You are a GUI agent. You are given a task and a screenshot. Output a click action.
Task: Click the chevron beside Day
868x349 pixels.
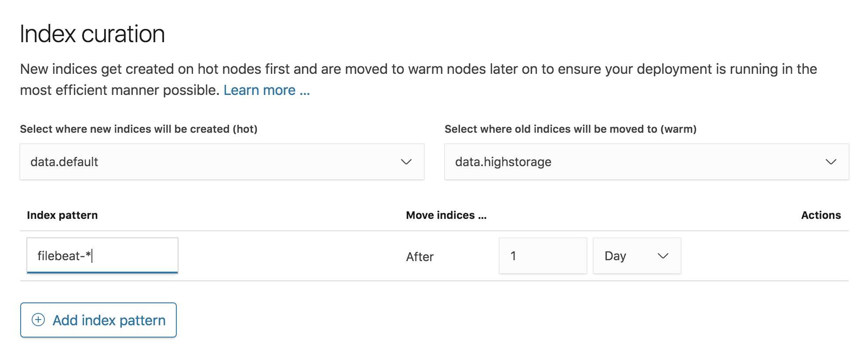pos(663,256)
